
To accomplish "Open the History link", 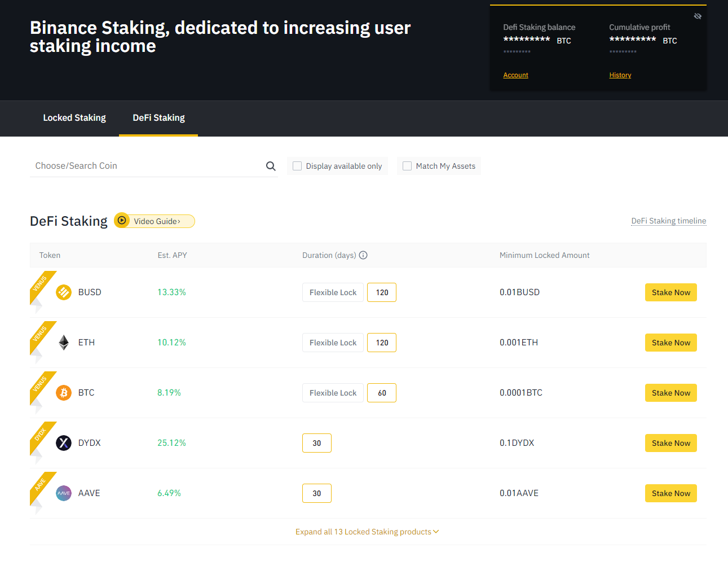I will [620, 75].
